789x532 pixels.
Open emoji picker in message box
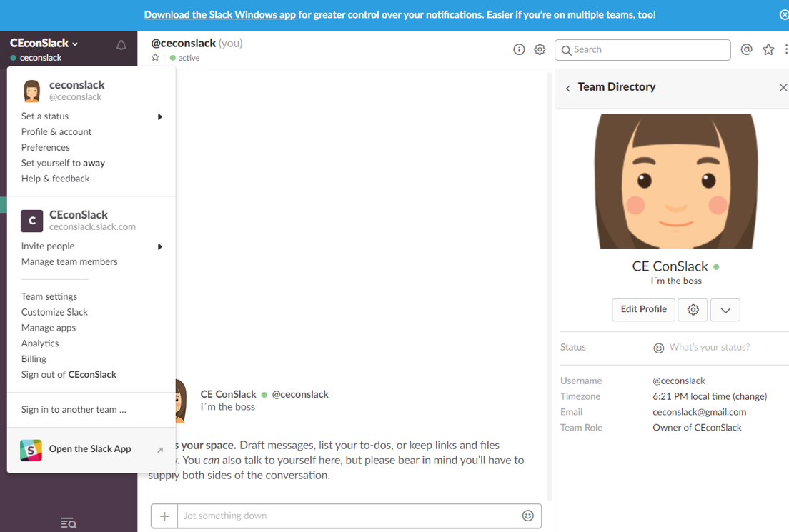[x=528, y=516]
